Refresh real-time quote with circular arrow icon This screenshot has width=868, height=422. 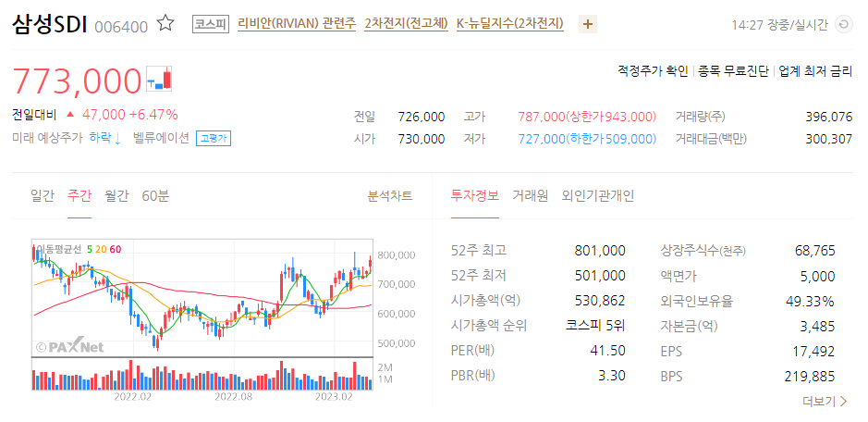[844, 24]
